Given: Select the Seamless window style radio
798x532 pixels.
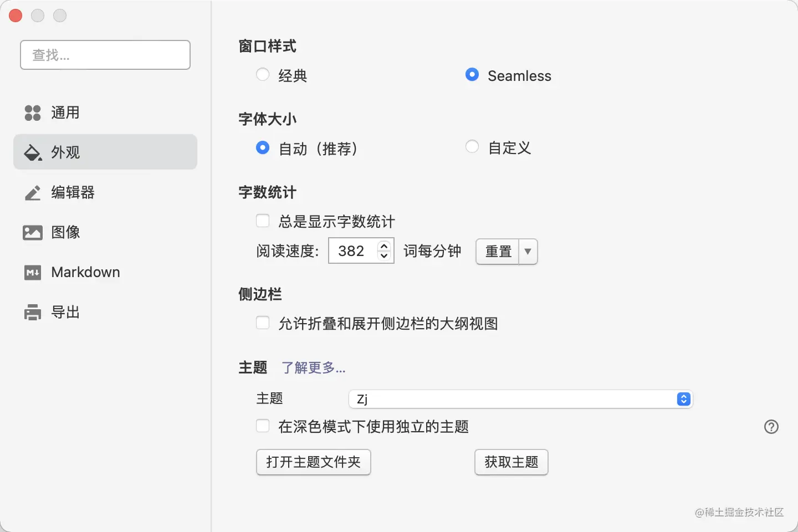Looking at the screenshot, I should click(x=472, y=74).
